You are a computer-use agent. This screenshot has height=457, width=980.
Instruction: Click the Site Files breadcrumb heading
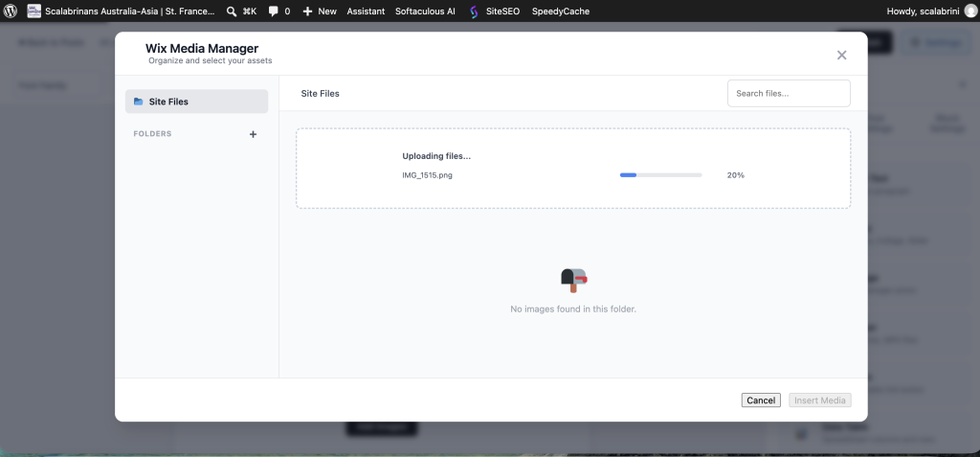coord(320,93)
